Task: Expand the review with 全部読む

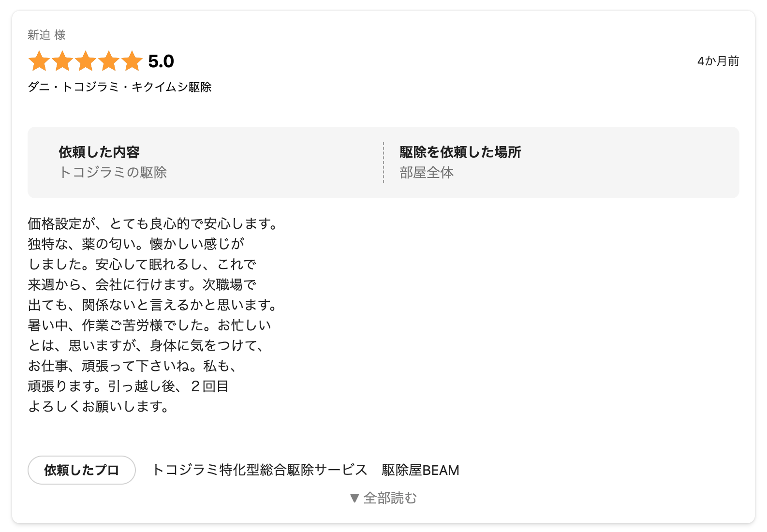Action: [x=390, y=498]
